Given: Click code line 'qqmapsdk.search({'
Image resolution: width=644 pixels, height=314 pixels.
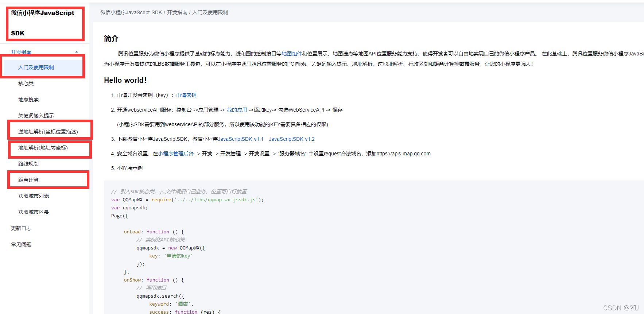Looking at the screenshot, I should (160, 296).
